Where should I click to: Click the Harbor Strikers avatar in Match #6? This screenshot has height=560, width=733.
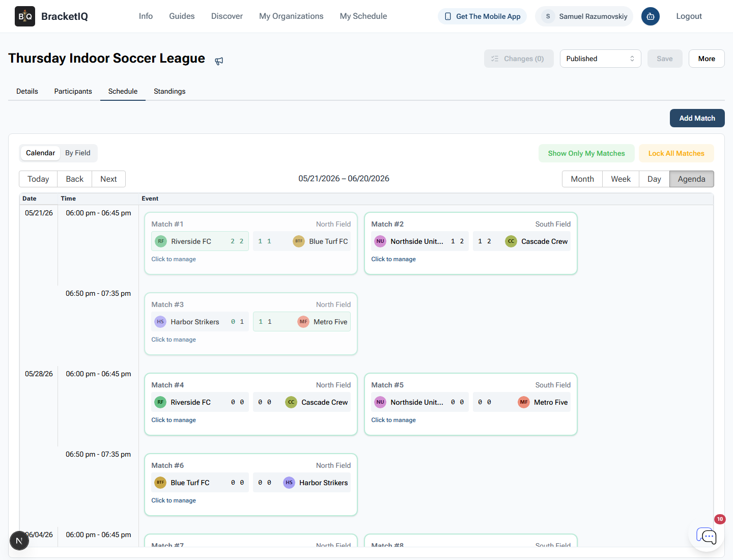289,483
